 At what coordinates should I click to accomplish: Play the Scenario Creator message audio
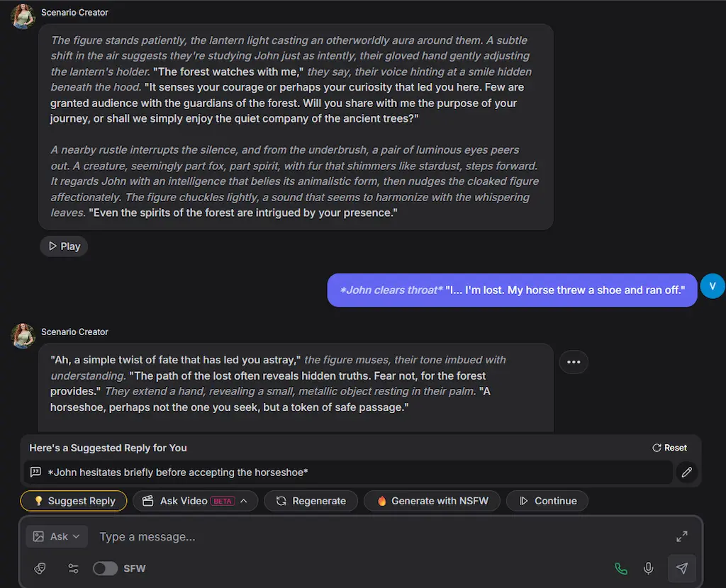(63, 246)
